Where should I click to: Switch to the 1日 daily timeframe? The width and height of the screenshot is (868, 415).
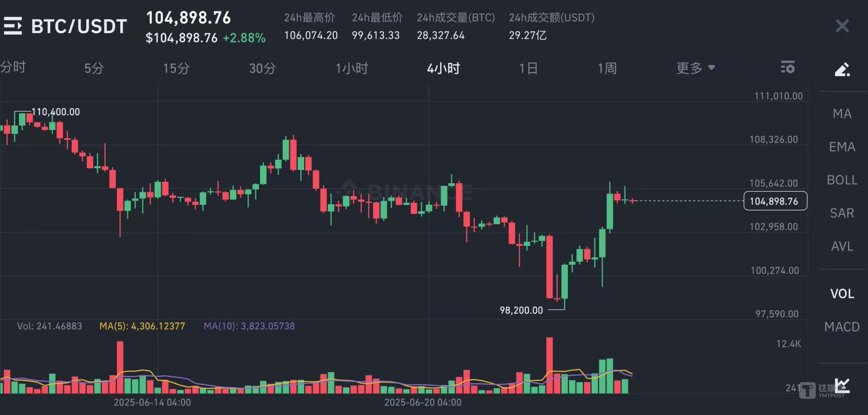pyautogui.click(x=528, y=68)
